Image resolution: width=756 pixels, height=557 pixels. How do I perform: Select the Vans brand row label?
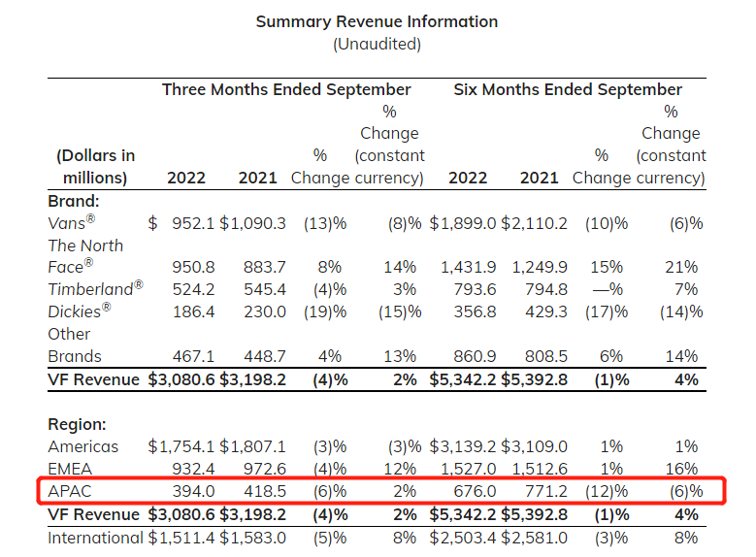pos(71,222)
